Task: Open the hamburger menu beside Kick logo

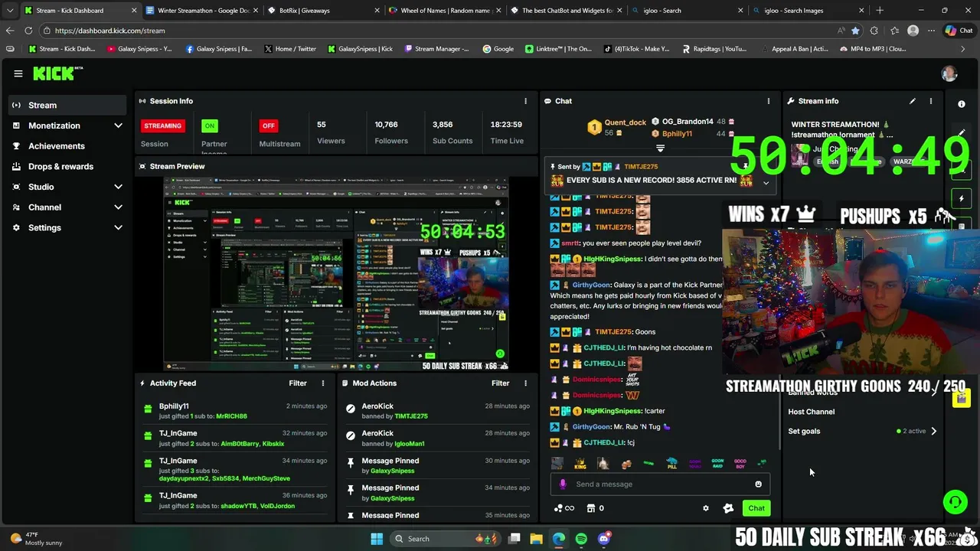Action: pyautogui.click(x=18, y=73)
